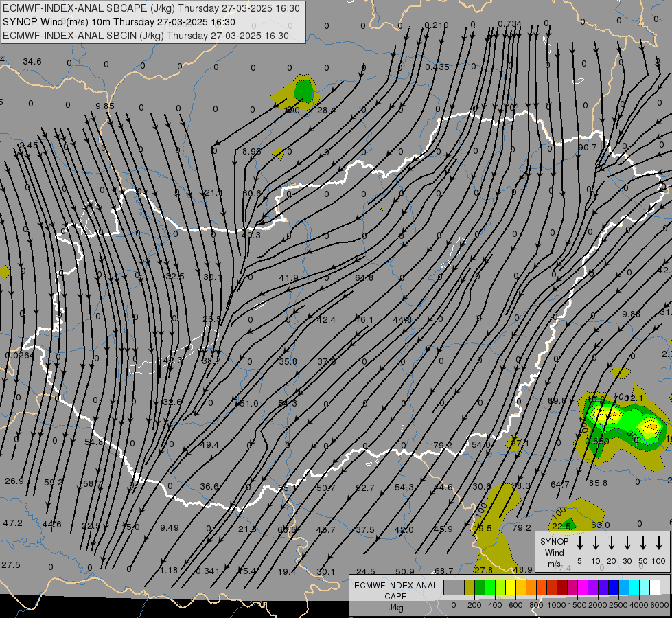Image resolution: width=672 pixels, height=618 pixels.
Task: Click the 44.8 value on map
Action: coord(402,319)
